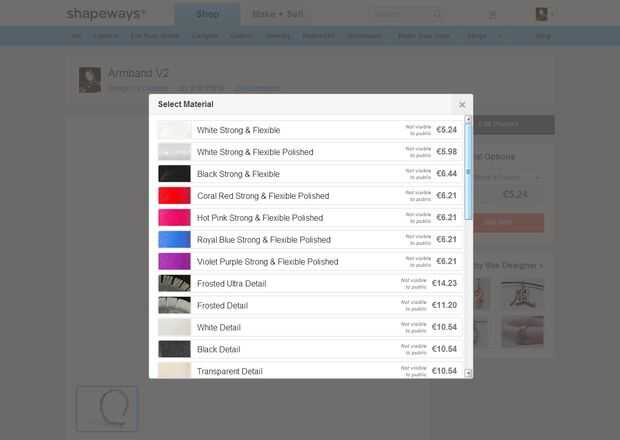
Task: Select Royal Blue Strong & Flexible Polished
Action: [x=310, y=240]
